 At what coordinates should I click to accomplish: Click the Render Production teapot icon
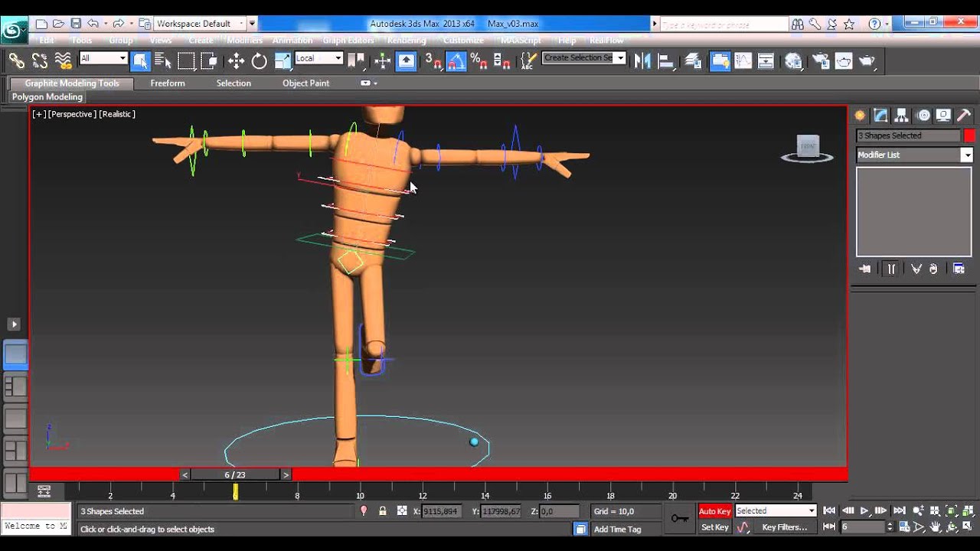867,60
